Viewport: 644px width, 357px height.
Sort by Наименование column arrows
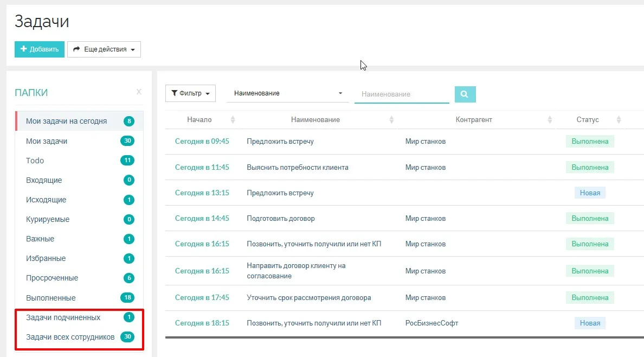[392, 120]
